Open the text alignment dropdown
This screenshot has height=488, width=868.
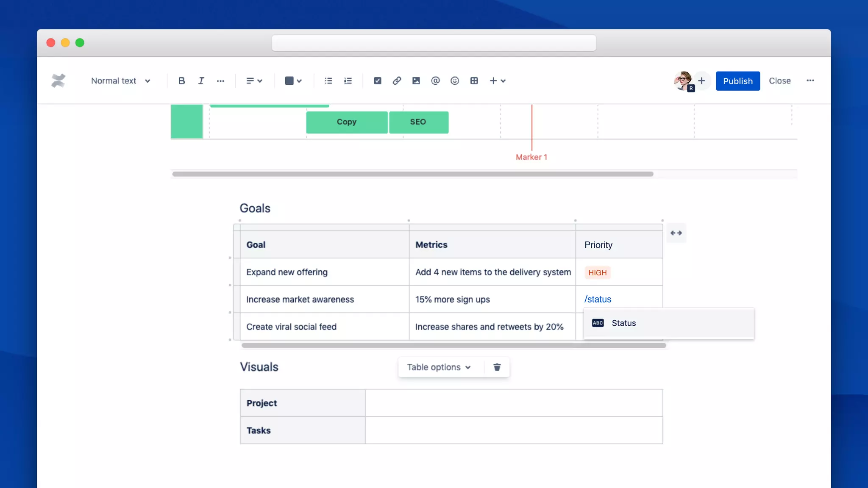click(254, 81)
